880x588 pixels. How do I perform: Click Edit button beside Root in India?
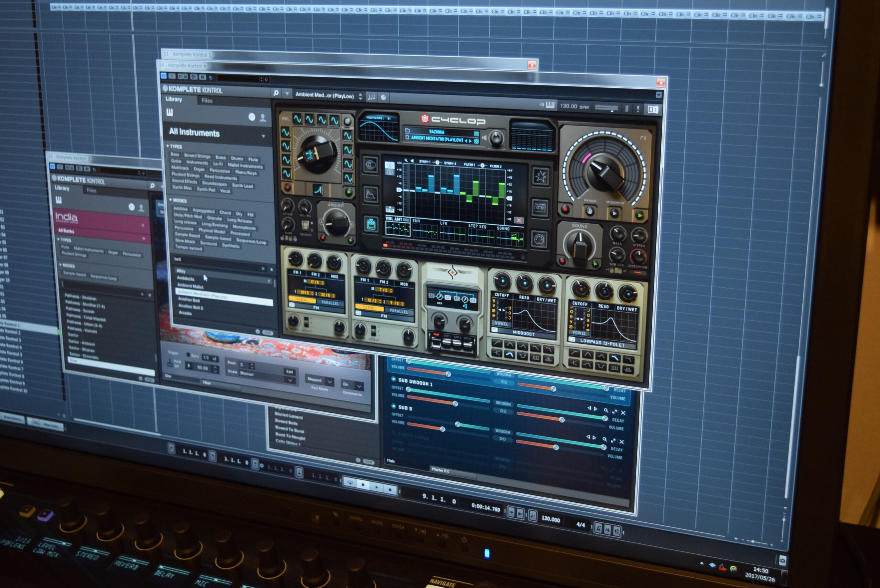(x=290, y=372)
